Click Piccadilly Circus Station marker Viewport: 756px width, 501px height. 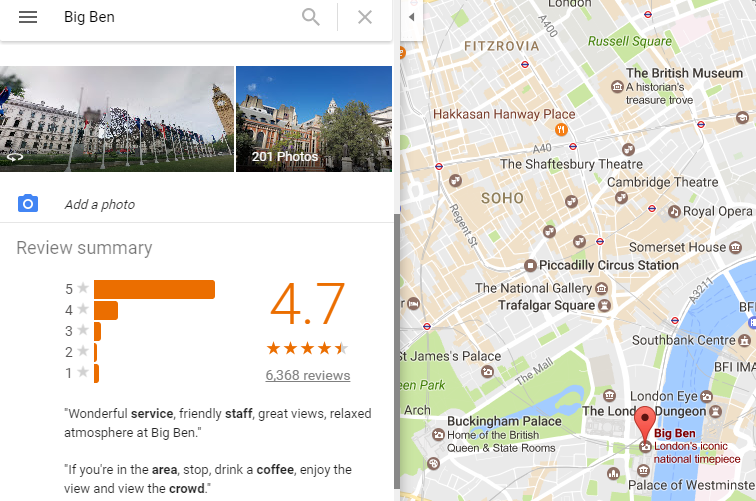click(x=530, y=265)
